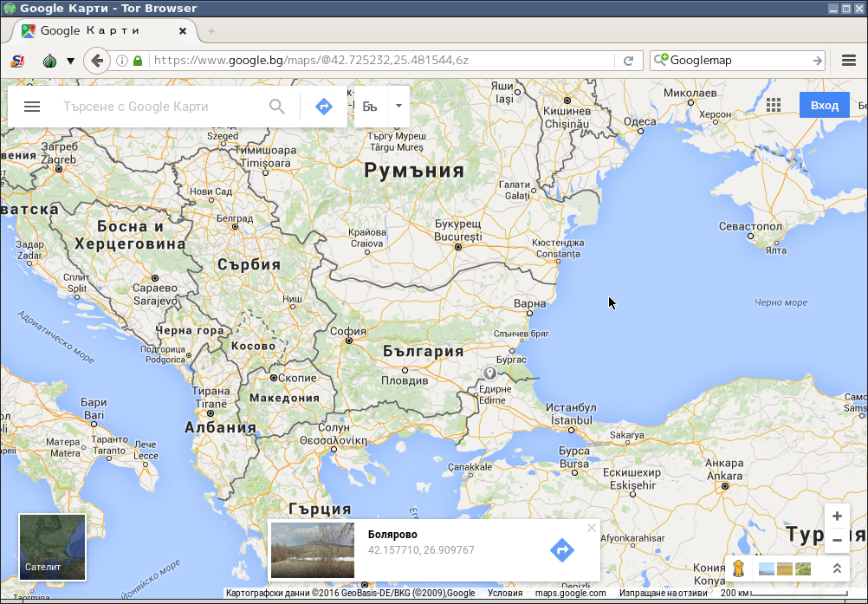Viewport: 868px width, 604px height.
Task: Open directions with the blue arrow icon
Action: click(324, 107)
